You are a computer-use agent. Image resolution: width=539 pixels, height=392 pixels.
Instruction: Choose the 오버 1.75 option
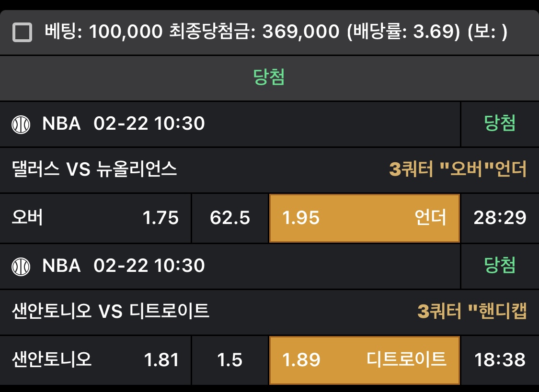click(95, 218)
